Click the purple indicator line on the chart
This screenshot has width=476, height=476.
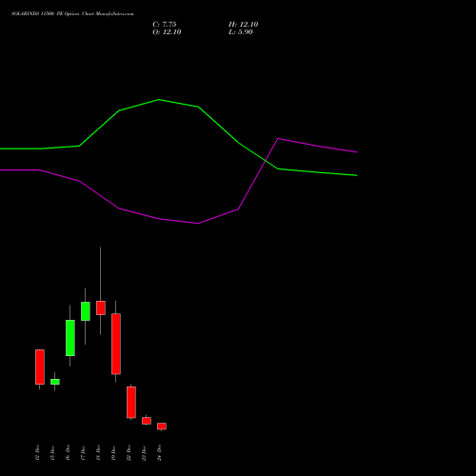[x=198, y=223]
